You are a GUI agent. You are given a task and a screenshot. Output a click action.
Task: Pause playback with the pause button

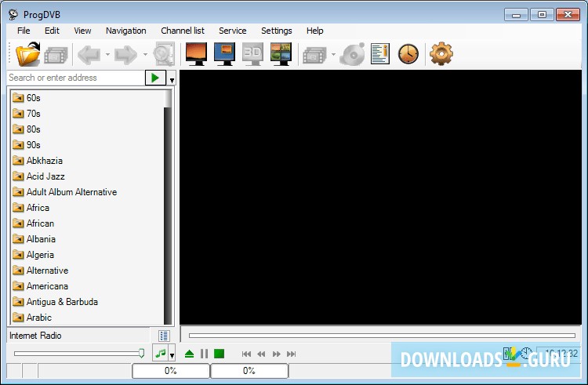click(204, 354)
